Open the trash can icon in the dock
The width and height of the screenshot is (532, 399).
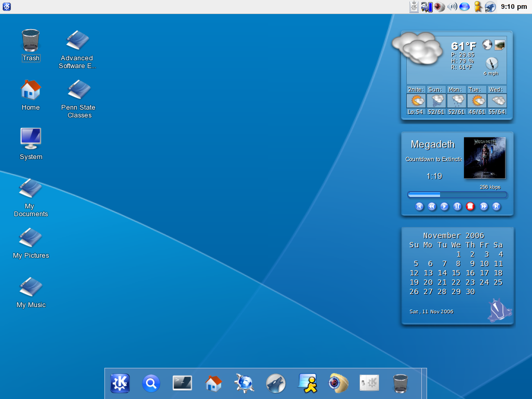[401, 383]
